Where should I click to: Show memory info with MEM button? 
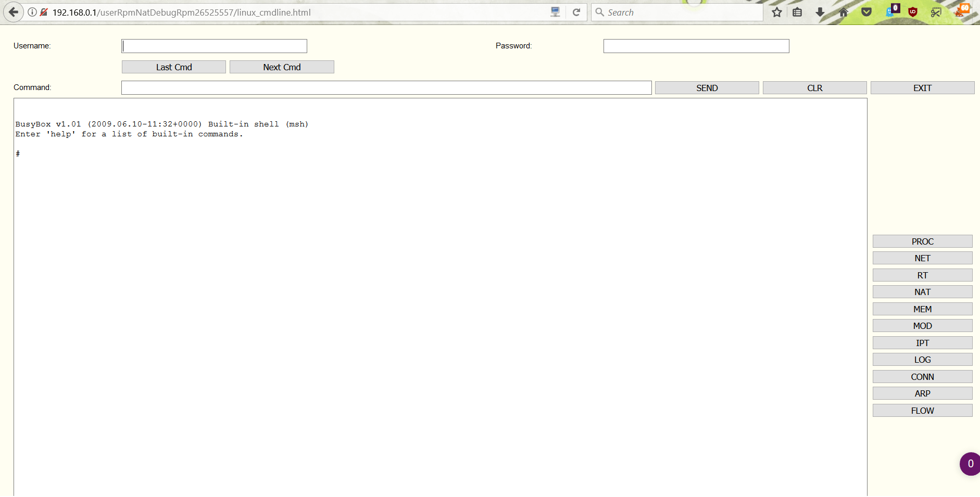(923, 309)
